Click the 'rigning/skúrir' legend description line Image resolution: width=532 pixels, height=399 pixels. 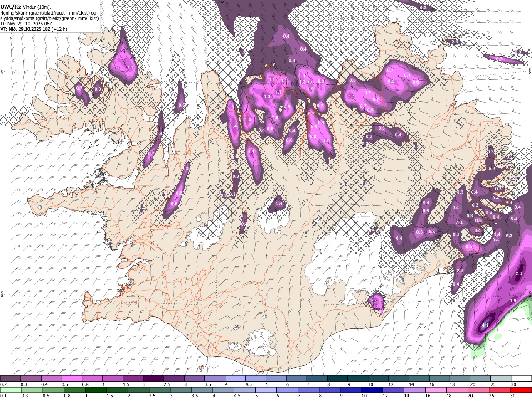[48, 13]
